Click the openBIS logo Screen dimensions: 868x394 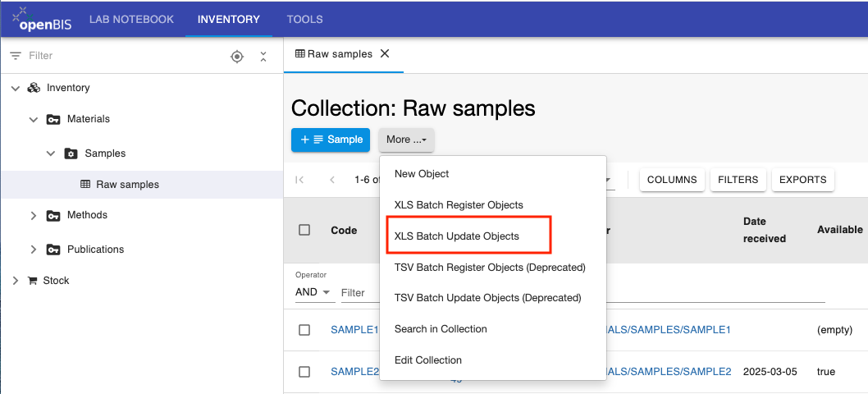(x=42, y=19)
